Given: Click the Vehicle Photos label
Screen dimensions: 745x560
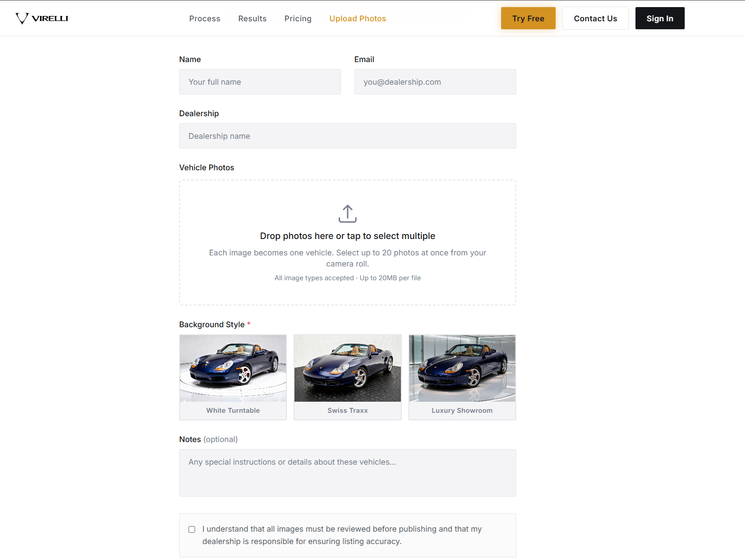Looking at the screenshot, I should pos(207,168).
